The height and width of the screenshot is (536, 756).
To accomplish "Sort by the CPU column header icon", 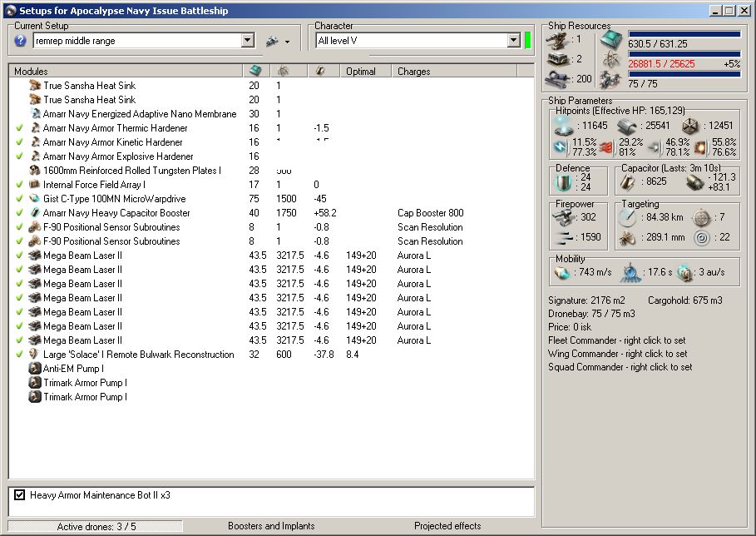I will coord(256,72).
